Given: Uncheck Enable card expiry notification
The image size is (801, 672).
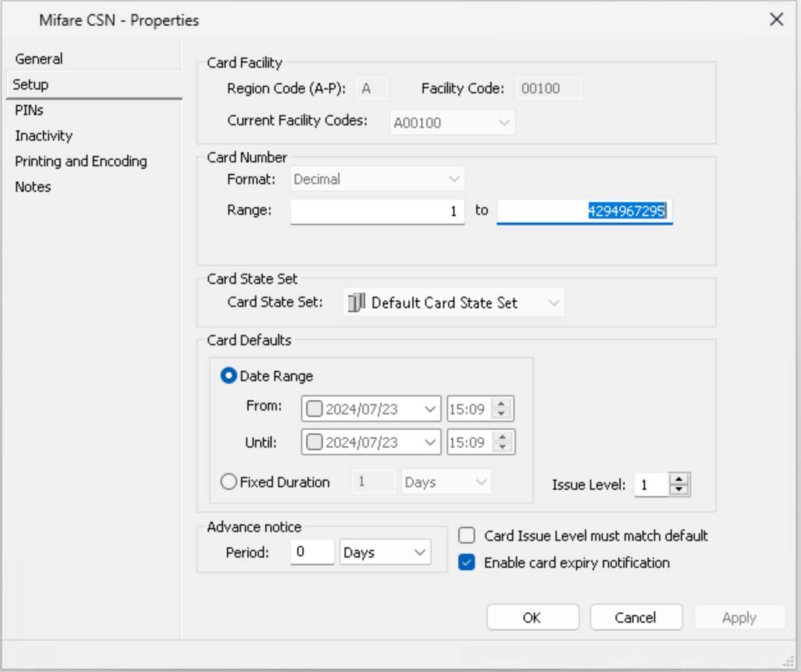Looking at the screenshot, I should pos(467,562).
